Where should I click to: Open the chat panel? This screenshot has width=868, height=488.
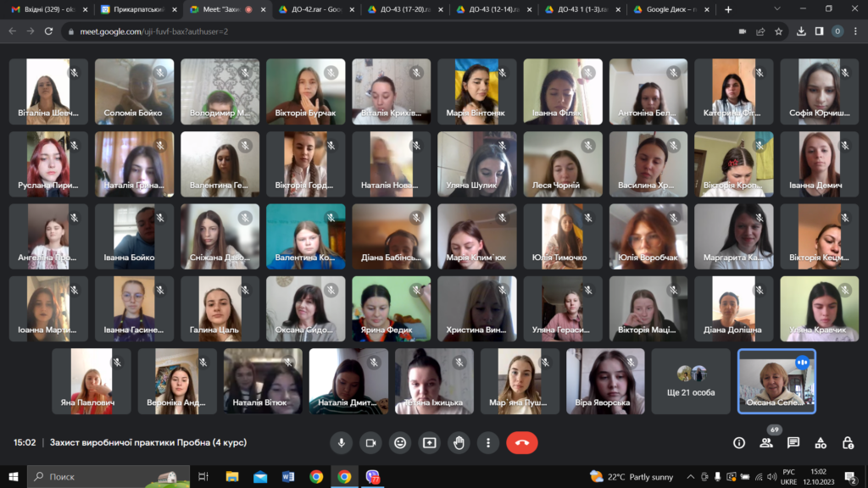(793, 442)
